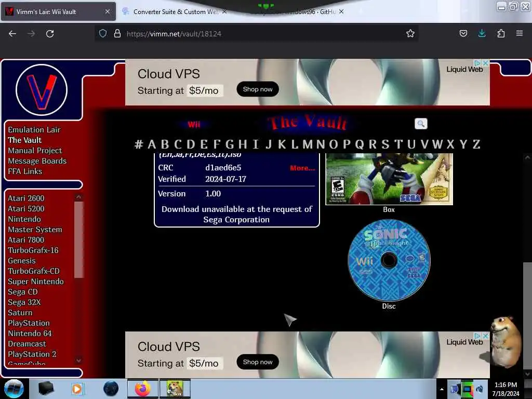Open the FFA Links page
Image resolution: width=532 pixels, height=399 pixels.
click(25, 171)
